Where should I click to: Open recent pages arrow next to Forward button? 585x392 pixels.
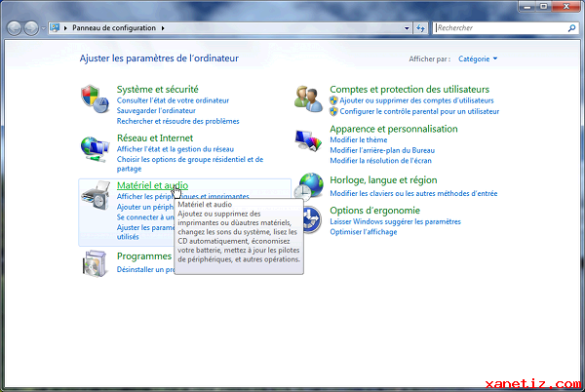click(43, 28)
